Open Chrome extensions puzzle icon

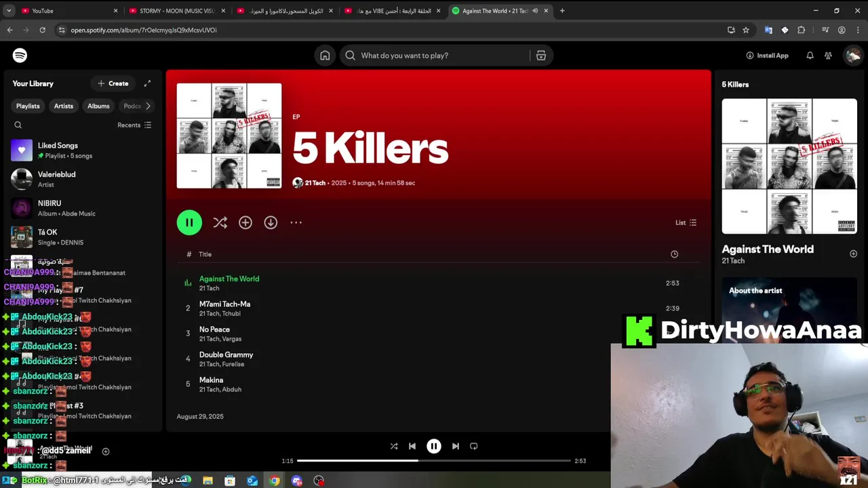802,30
